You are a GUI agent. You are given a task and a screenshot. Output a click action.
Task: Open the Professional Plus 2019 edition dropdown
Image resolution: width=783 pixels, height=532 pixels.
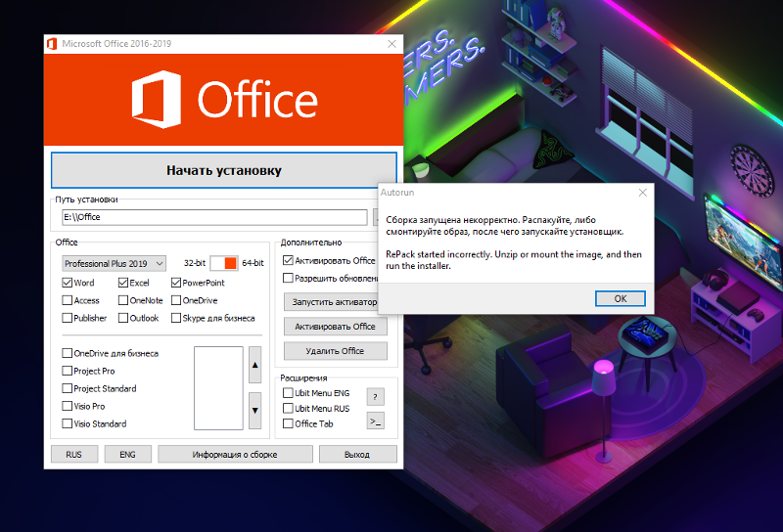click(x=114, y=263)
